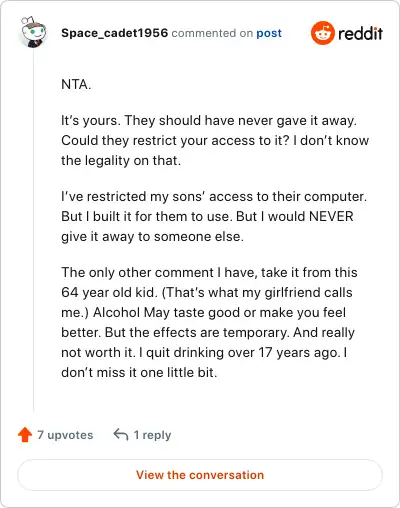Click the reply arrow icon
Screen dimensions: 400x508
[x=121, y=435]
